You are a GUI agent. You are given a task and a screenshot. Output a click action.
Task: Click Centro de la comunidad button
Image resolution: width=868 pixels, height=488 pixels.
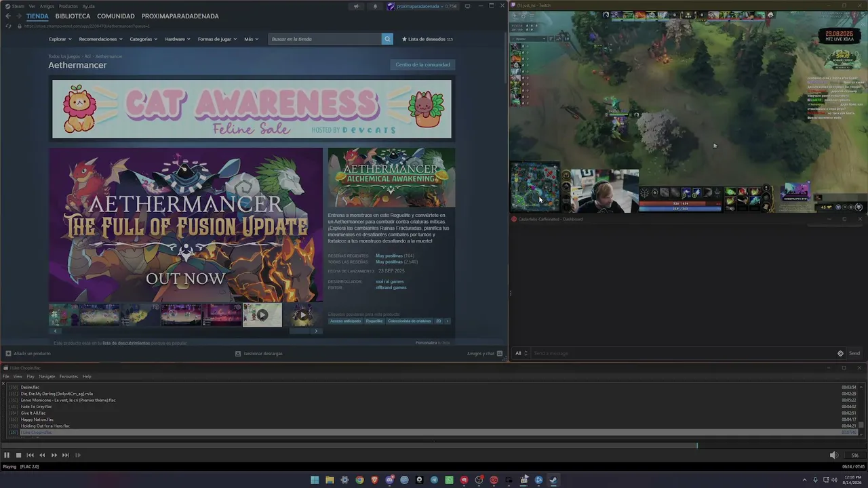422,65
